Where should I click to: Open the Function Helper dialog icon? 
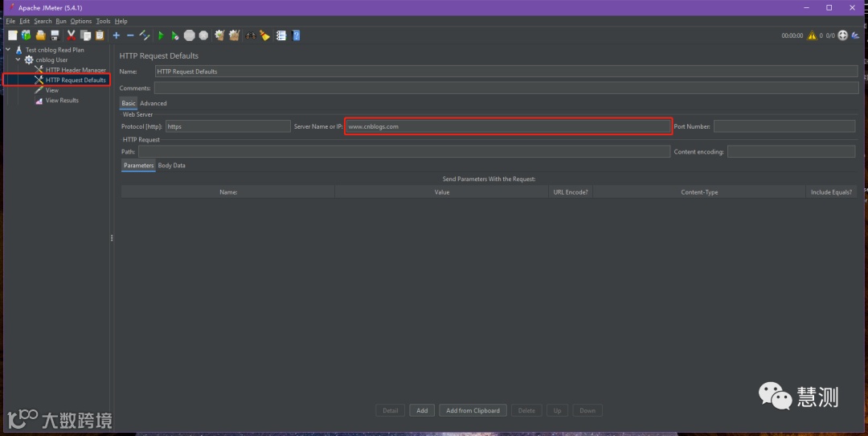pos(281,35)
